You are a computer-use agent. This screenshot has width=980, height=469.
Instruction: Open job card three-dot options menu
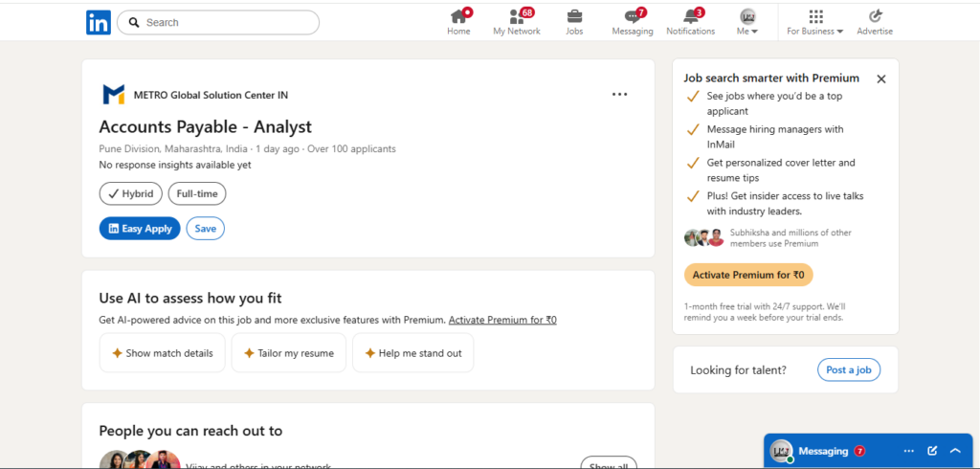619,95
